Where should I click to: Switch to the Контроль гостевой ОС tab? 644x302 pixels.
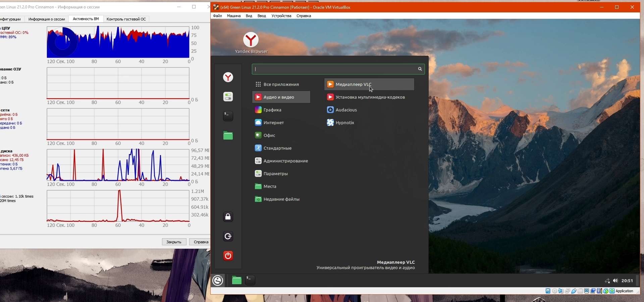pos(126,19)
